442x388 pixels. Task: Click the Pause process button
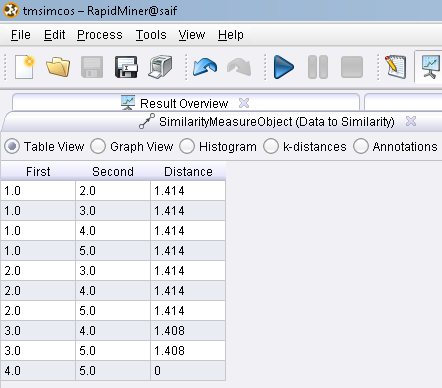pyautogui.click(x=318, y=67)
